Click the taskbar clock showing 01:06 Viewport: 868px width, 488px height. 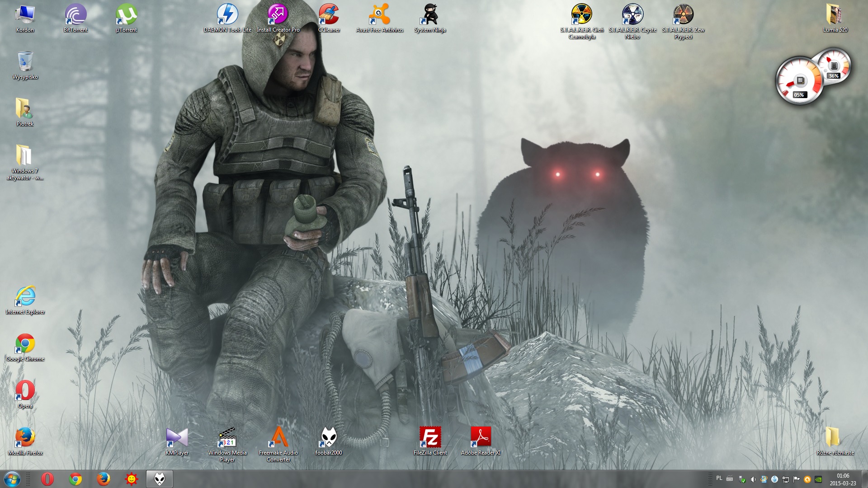[842, 479]
